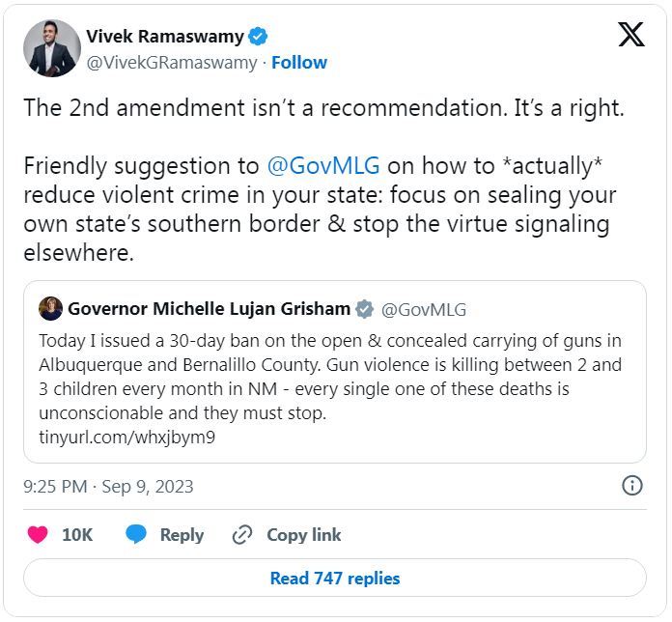Open the @VivekGRamaswamy handle
Screen dimensions: 672x622
172,63
